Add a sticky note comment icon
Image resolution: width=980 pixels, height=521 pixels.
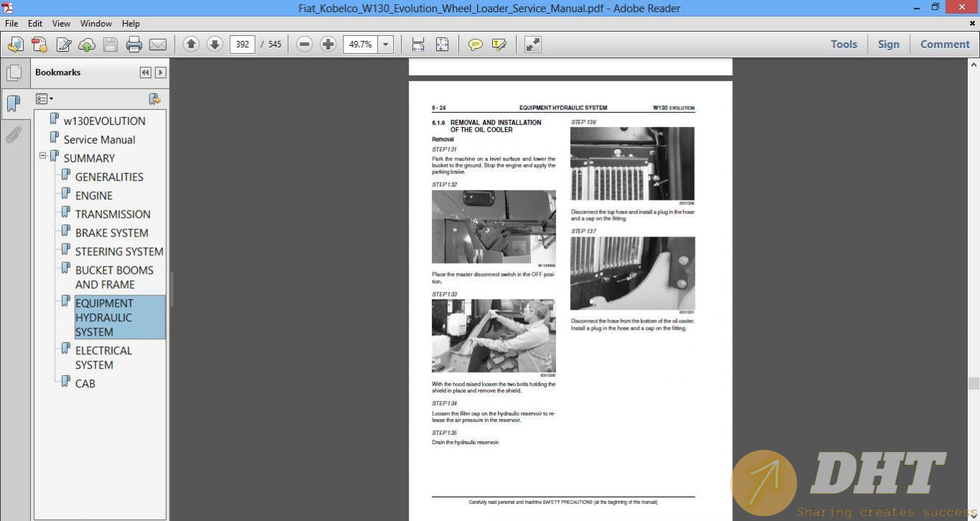(475, 45)
